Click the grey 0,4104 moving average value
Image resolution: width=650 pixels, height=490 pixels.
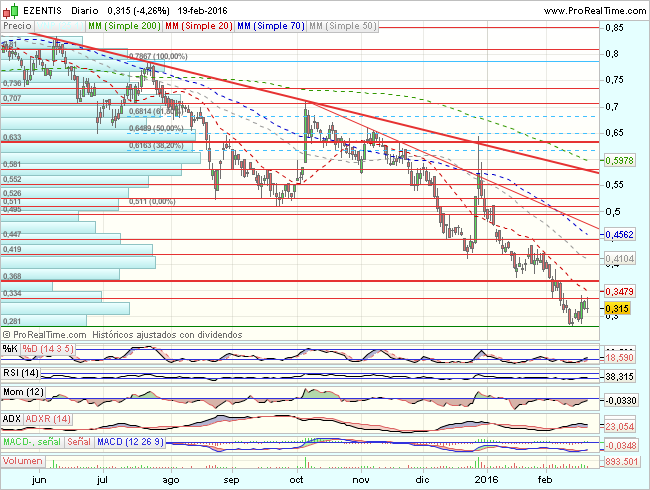coord(619,259)
